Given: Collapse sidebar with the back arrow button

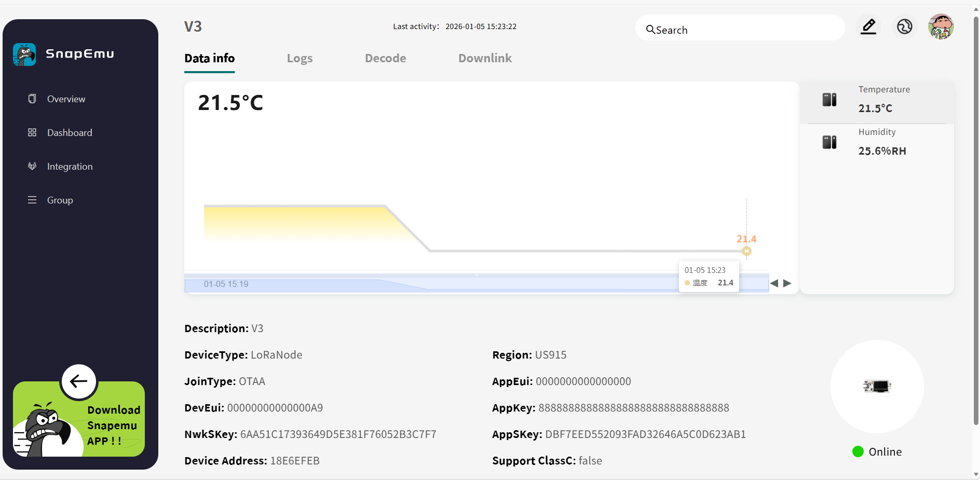Looking at the screenshot, I should click(79, 381).
